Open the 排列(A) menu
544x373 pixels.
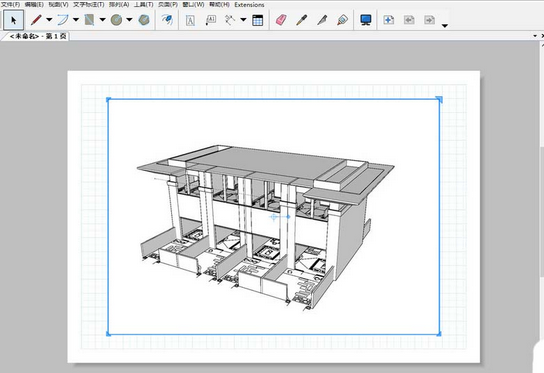click(119, 5)
